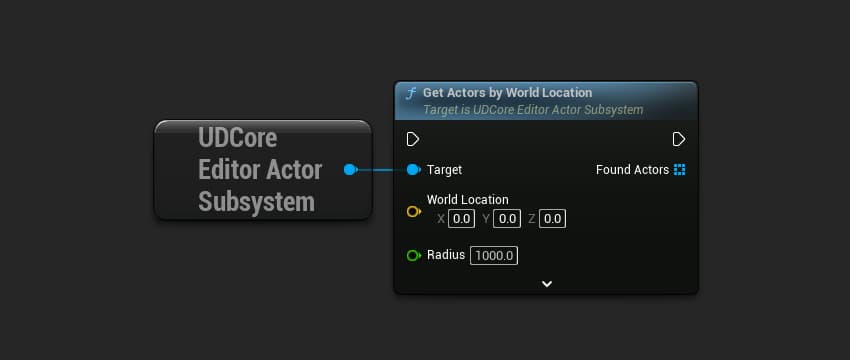Image resolution: width=850 pixels, height=360 pixels.
Task: Edit the World Location Y value
Action: (507, 219)
